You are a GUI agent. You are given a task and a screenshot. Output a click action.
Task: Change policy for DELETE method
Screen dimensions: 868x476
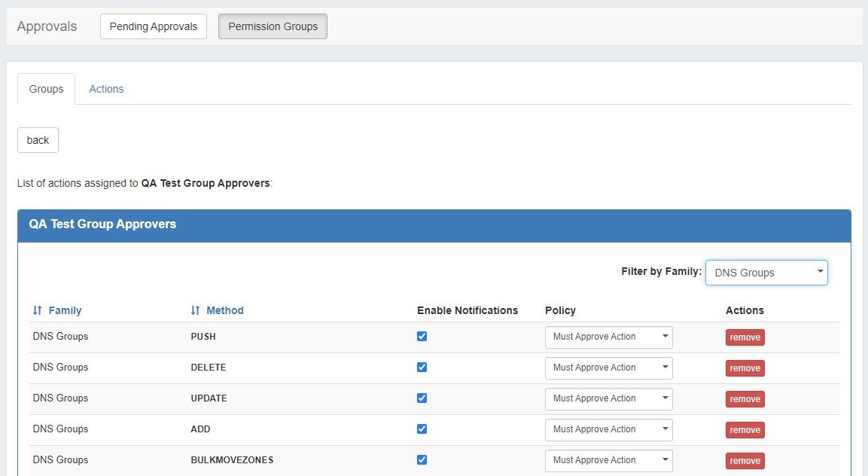point(608,368)
